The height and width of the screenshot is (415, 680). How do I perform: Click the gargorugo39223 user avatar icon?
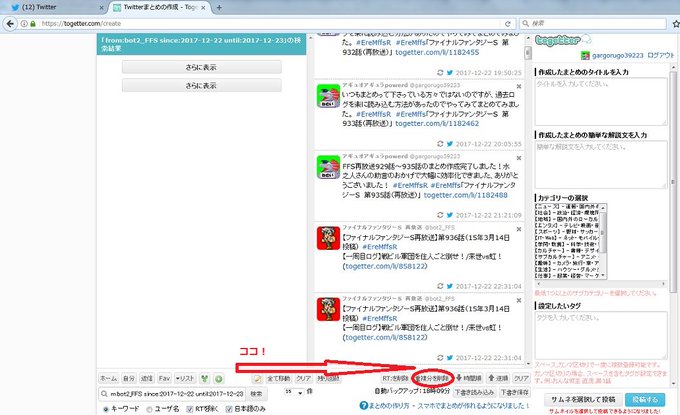coord(585,56)
